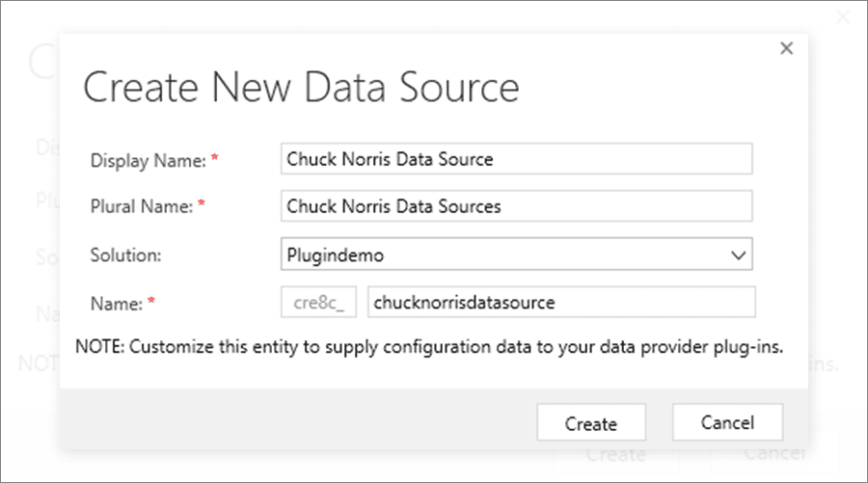The image size is (868, 483).
Task: Click the Solution dropdown chevron arrow
Action: point(739,255)
